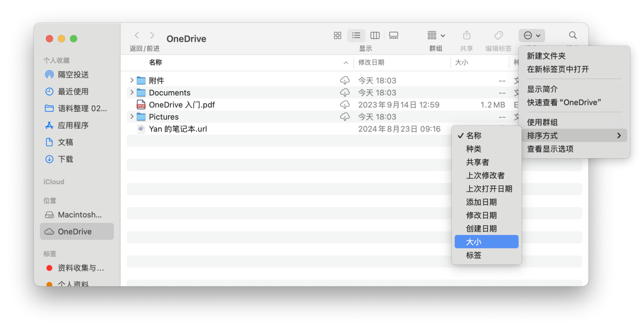Viewport: 644px width, 331px height.
Task: Click cloud download icon for 附件
Action: click(x=345, y=81)
